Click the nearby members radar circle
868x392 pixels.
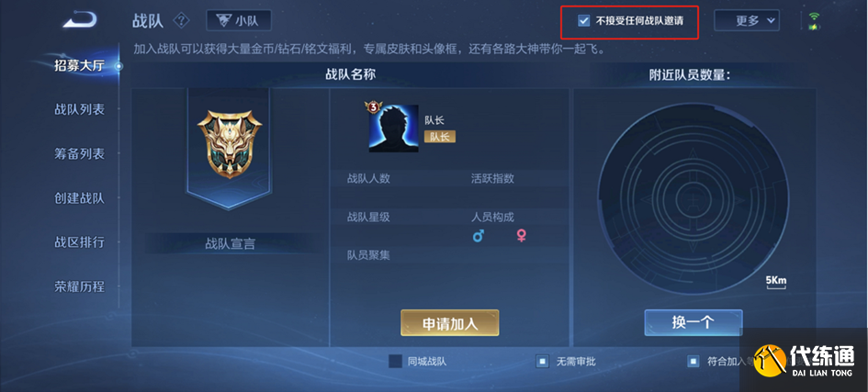coord(693,198)
